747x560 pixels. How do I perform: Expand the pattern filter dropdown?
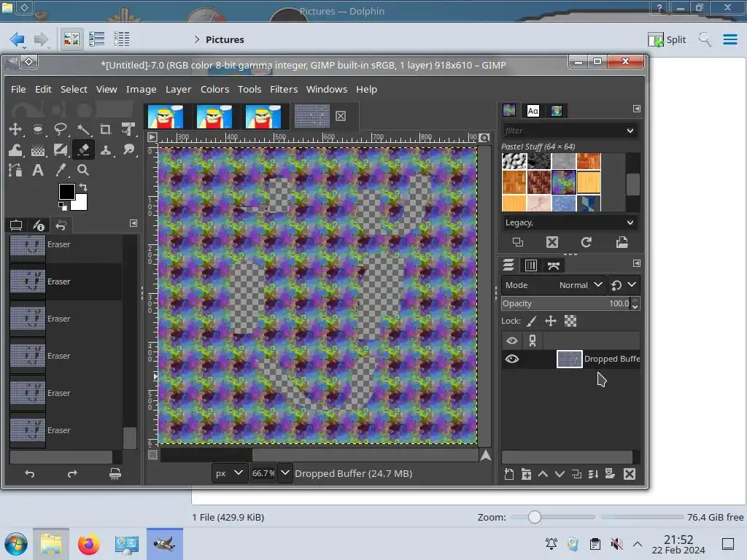[630, 131]
